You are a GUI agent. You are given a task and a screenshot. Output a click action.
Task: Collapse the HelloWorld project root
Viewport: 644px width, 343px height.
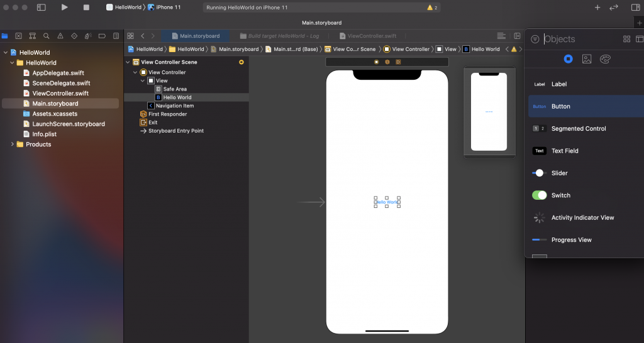tap(6, 53)
